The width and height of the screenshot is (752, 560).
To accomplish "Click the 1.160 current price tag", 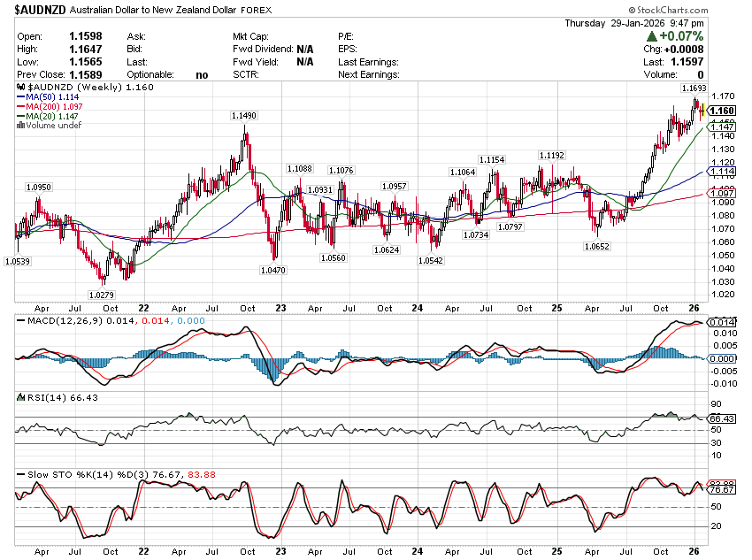I will (x=722, y=110).
